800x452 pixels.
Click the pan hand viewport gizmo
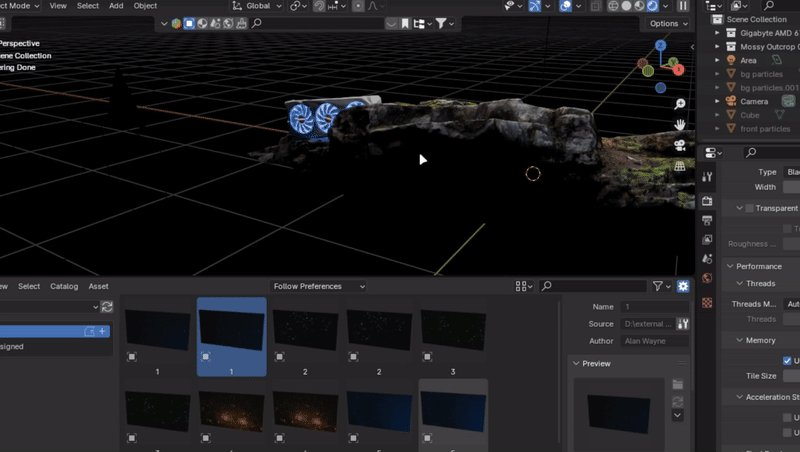[680, 124]
